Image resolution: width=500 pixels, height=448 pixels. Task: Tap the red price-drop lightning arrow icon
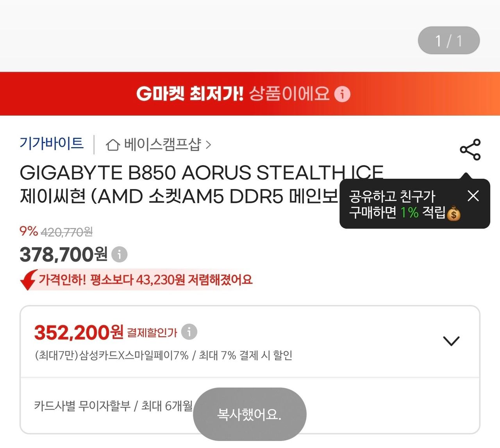click(29, 279)
